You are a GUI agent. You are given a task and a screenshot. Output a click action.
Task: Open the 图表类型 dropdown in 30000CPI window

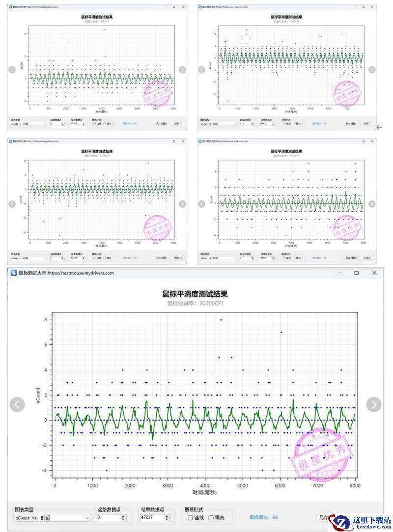[x=52, y=518]
